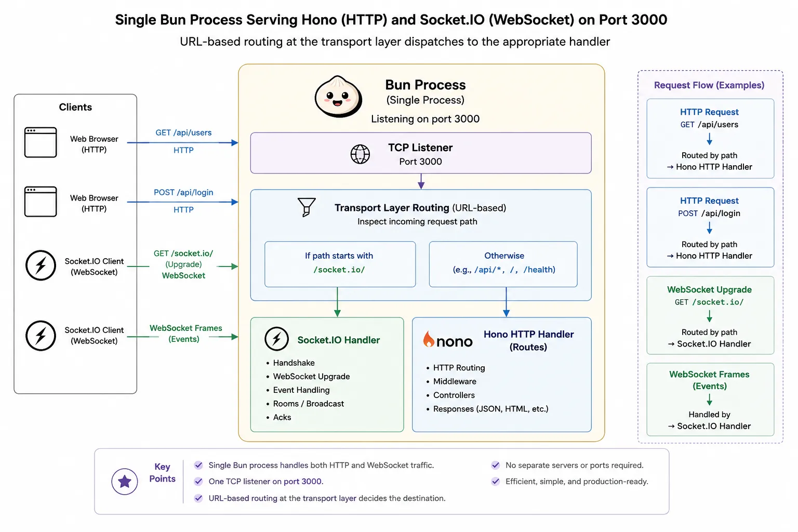Click the Clients panel heading
This screenshot has height=532, width=798.
click(75, 107)
